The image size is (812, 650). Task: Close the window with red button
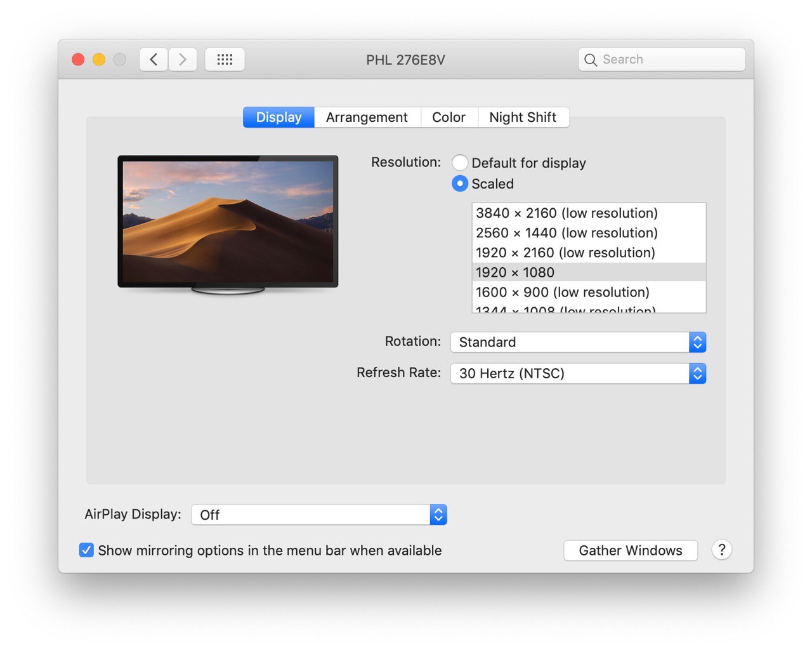[79, 60]
